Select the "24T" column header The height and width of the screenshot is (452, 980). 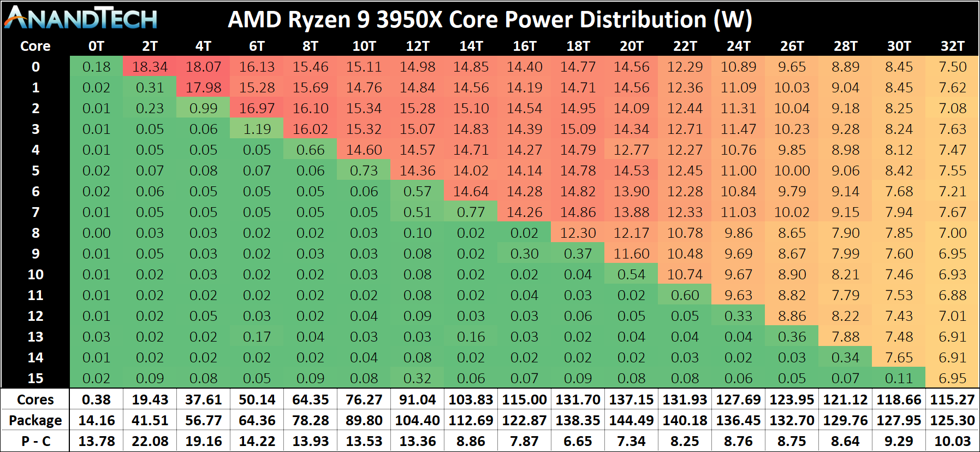pos(739,46)
